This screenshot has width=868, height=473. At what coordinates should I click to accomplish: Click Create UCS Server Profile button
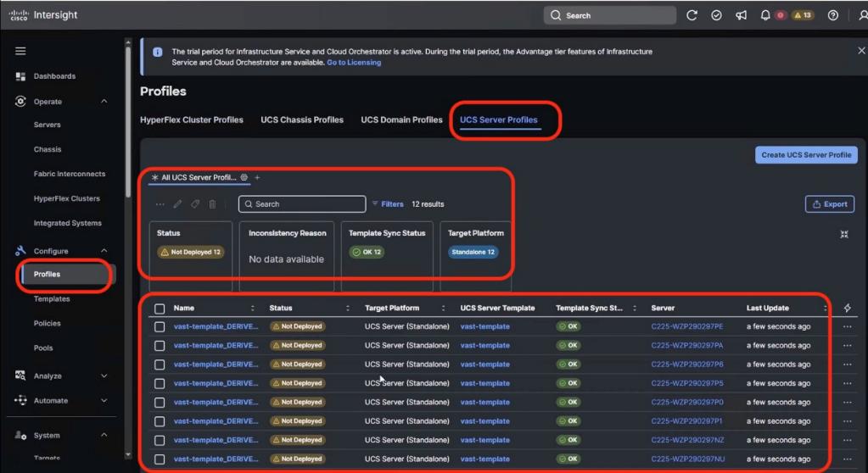[806, 155]
